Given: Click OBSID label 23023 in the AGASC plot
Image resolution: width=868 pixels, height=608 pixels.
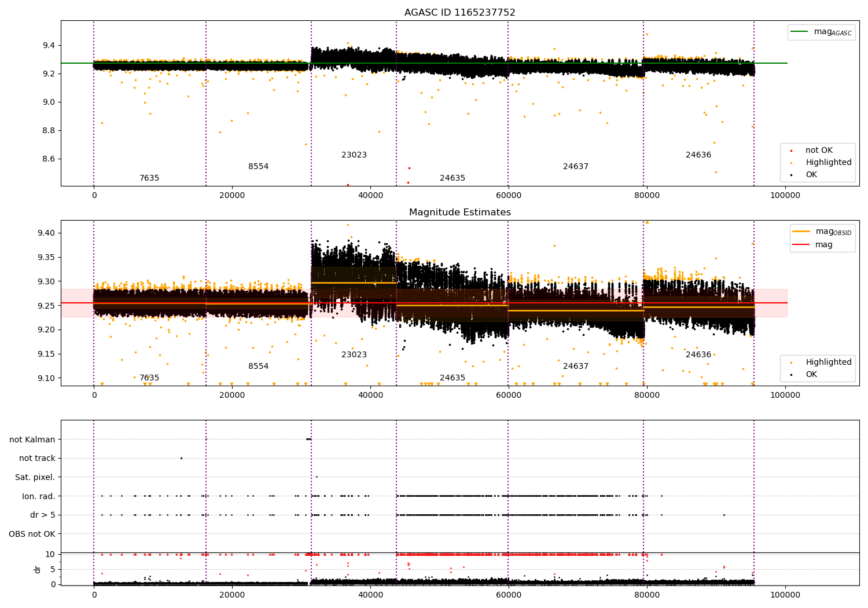Looking at the screenshot, I should [354, 155].
